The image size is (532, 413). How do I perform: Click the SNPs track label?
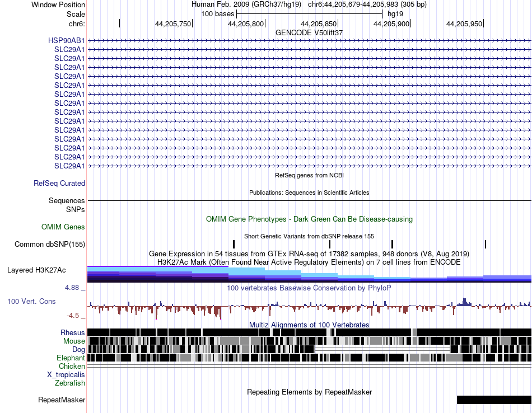pos(76,209)
